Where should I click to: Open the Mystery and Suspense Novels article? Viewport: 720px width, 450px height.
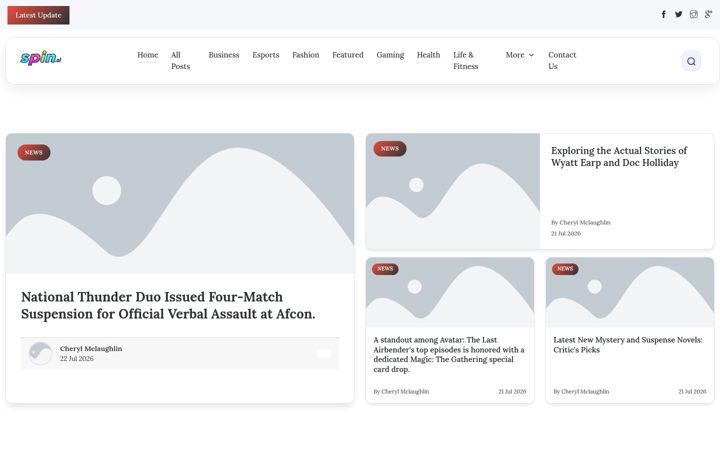(x=628, y=345)
